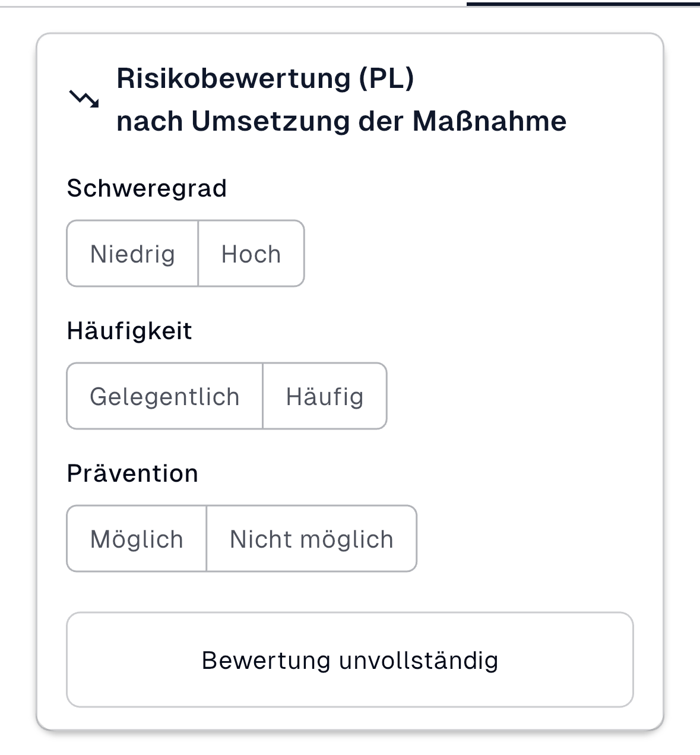
Task: Click the area above the card
Action: [350, 18]
